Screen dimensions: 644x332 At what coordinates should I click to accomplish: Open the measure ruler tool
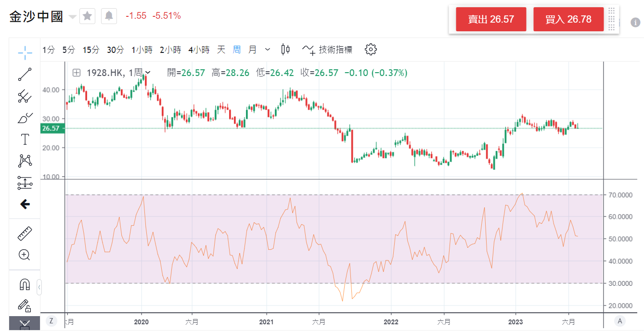(x=25, y=233)
